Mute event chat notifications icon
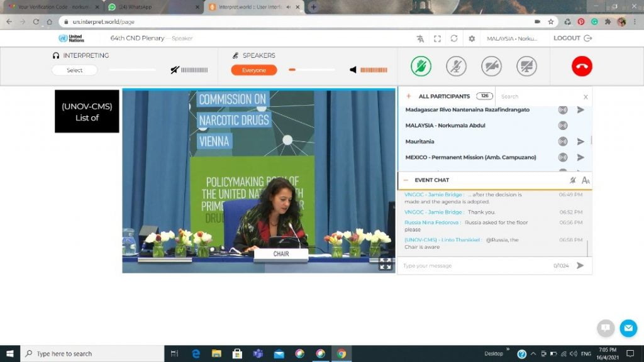Viewport: 644px width, 362px height. point(572,180)
